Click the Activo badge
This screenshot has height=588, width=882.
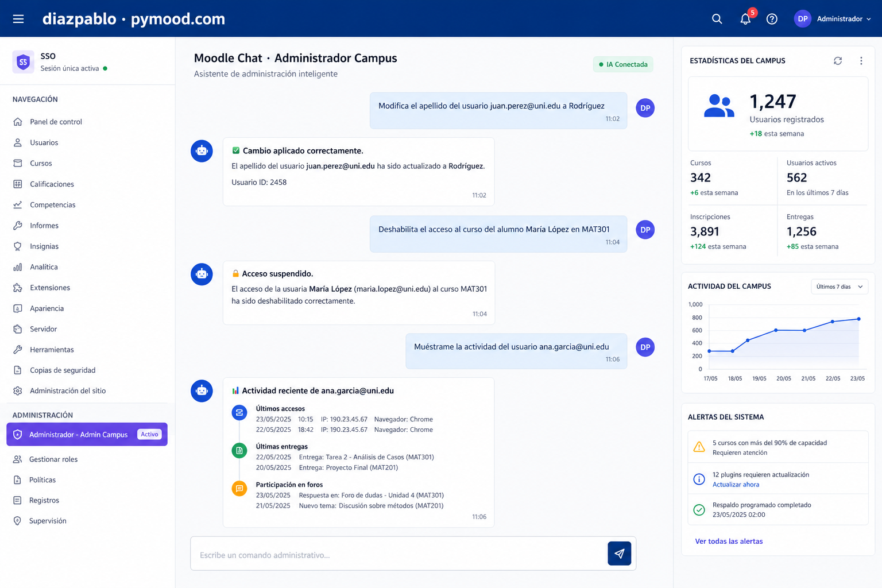click(149, 434)
